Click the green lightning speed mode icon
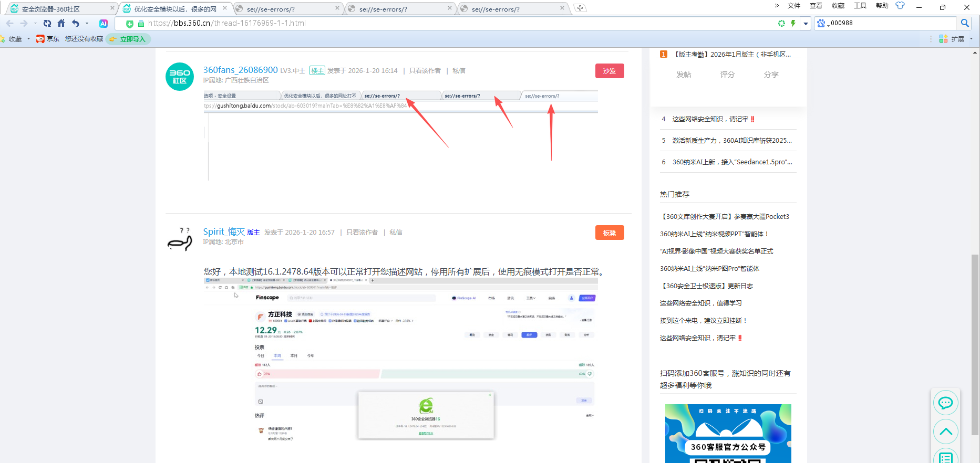The width and height of the screenshot is (980, 463). coord(793,23)
